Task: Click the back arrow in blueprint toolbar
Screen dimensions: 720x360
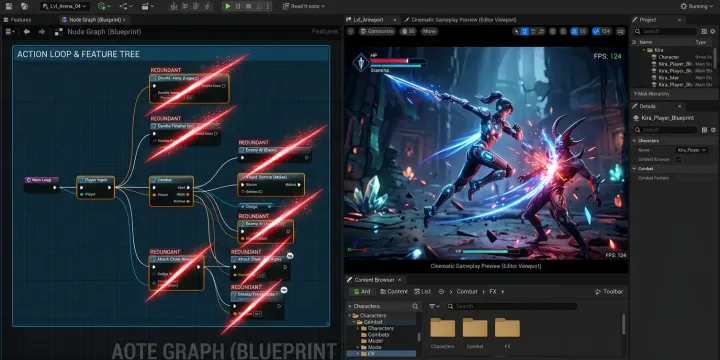Action: (27, 32)
